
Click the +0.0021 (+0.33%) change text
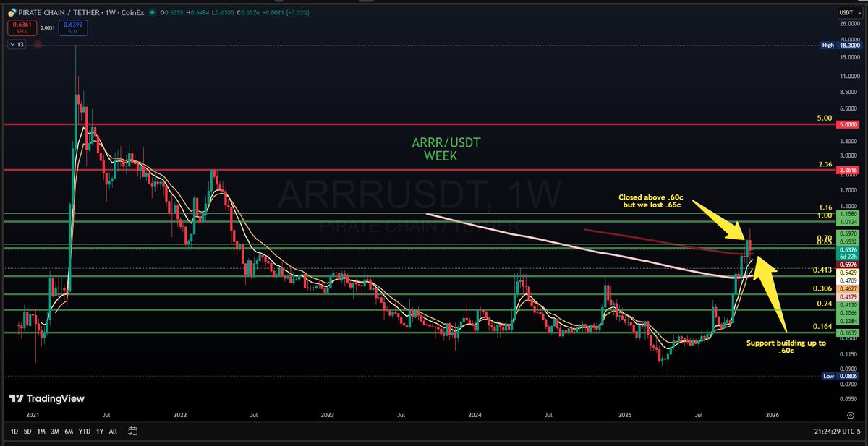(x=285, y=11)
